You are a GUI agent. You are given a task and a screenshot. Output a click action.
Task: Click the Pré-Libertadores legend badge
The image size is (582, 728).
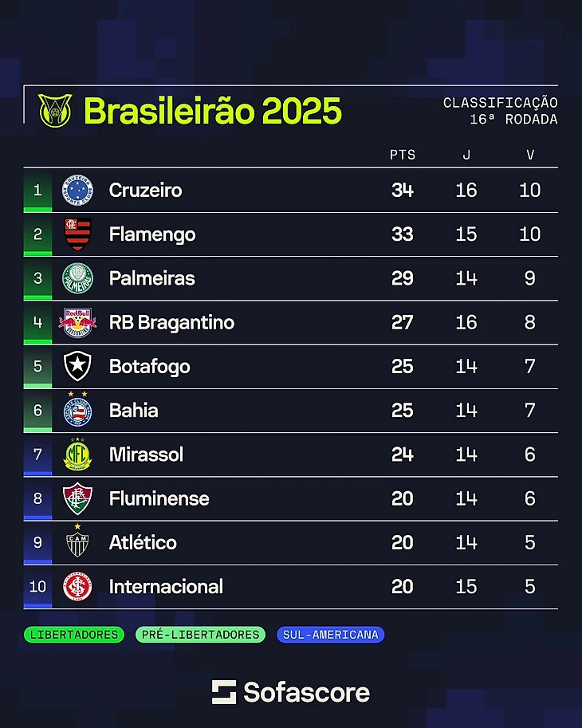tap(200, 636)
